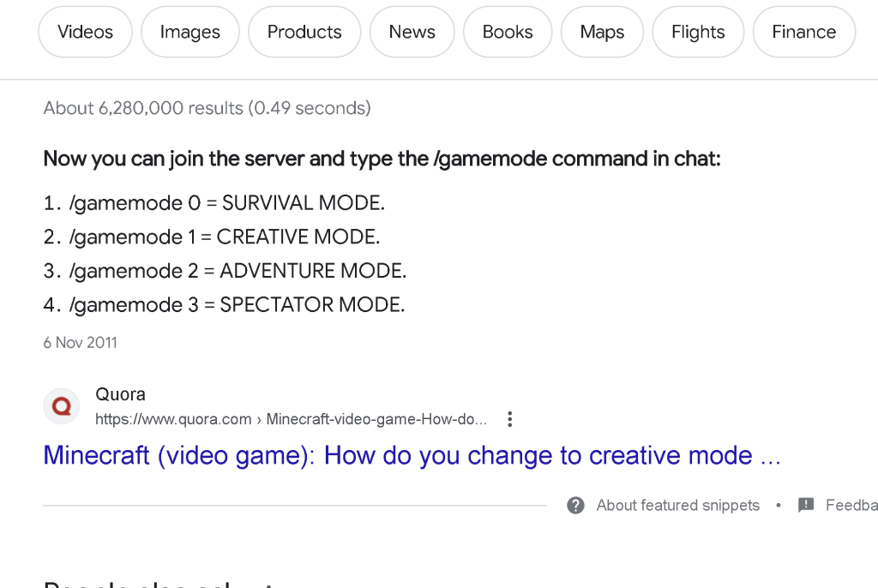Click the Feedback flag icon

[x=806, y=505]
